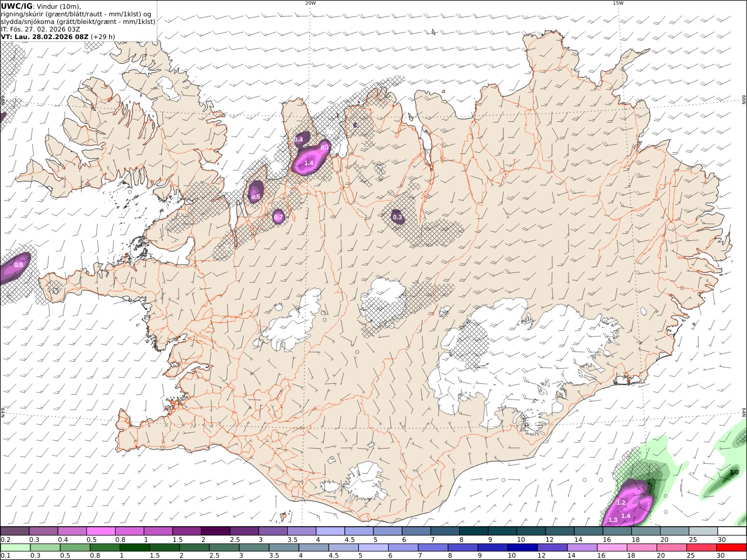
Task: Choose the crimson rain swatch at 25
Action: (701, 547)
